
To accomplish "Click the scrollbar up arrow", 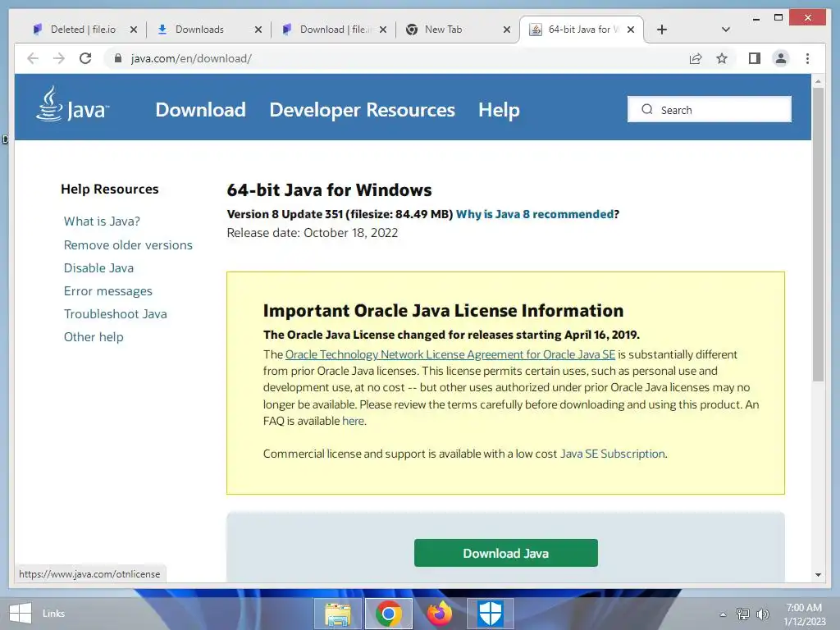I will 818,81.
